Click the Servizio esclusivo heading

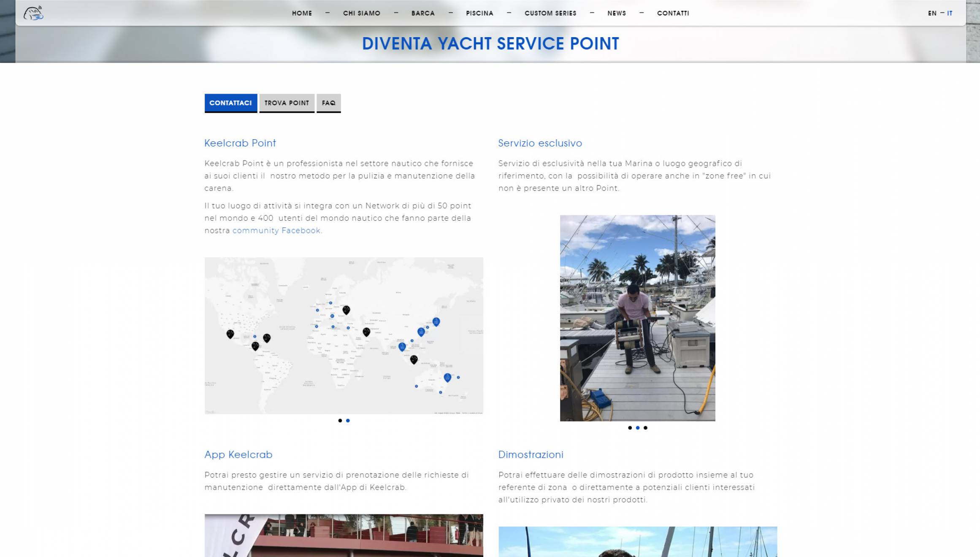coord(540,143)
